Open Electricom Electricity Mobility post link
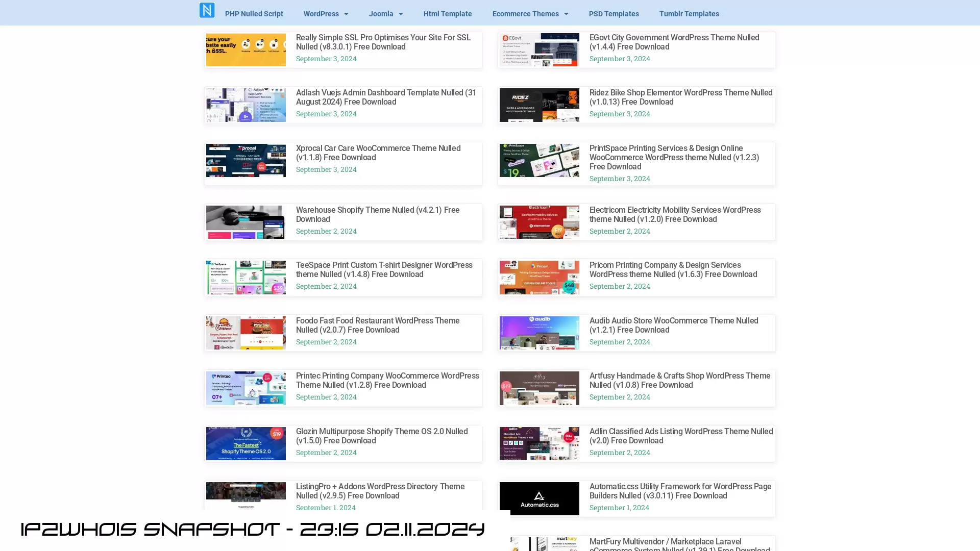980x551 pixels. (x=675, y=215)
